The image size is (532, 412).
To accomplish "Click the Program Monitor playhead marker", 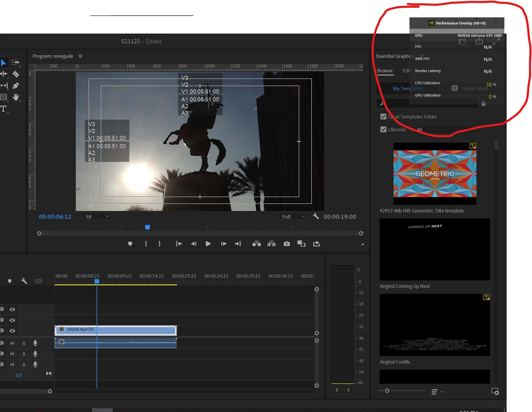I will click(147, 227).
